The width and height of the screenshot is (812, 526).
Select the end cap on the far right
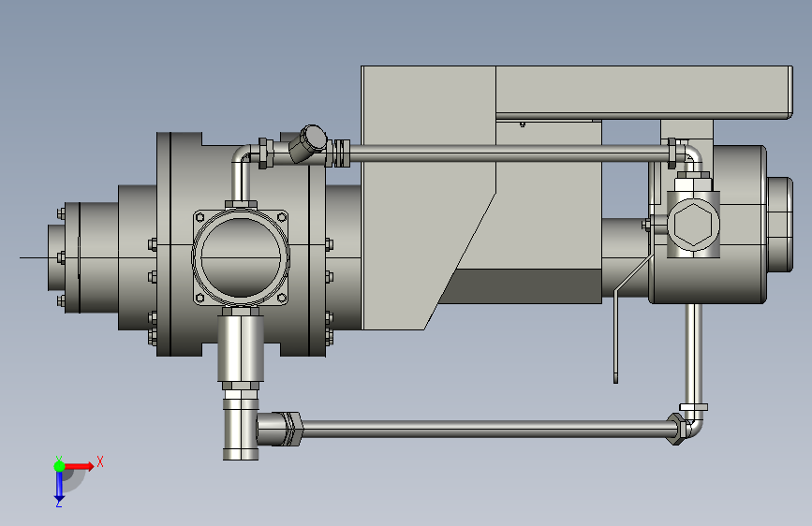point(780,225)
